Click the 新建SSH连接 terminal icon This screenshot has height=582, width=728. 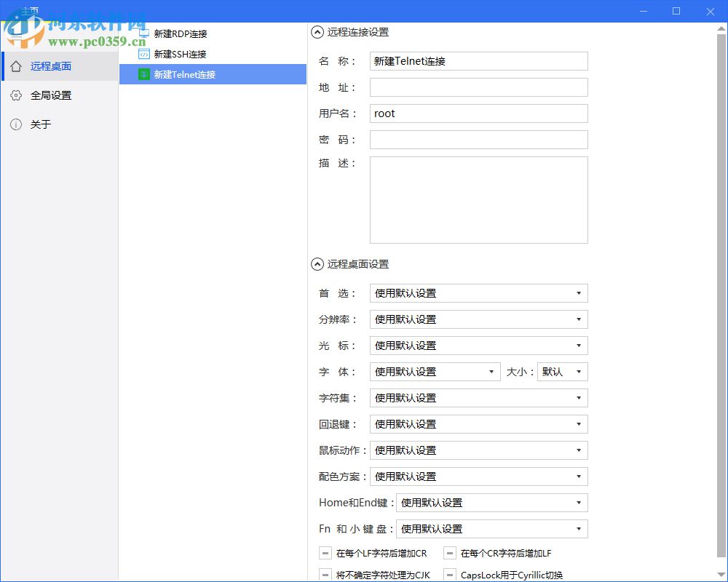[143, 54]
